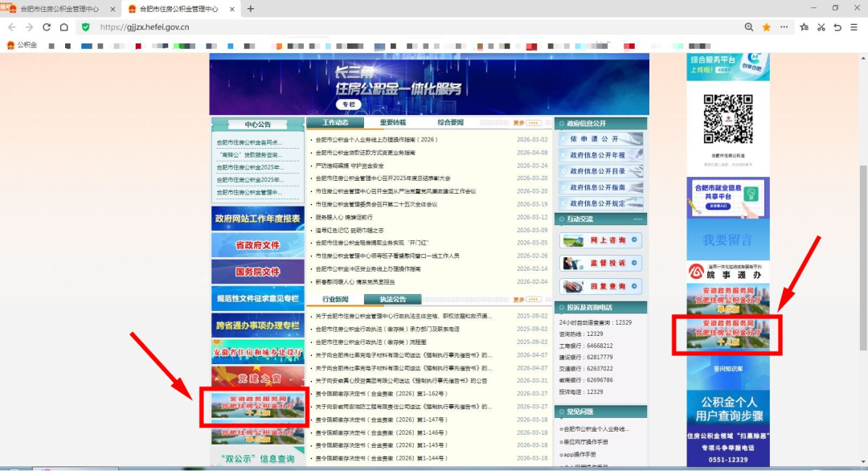This screenshot has width=868, height=471.
Task: Switch to the 行业新闻 tab
Action: pos(335,299)
